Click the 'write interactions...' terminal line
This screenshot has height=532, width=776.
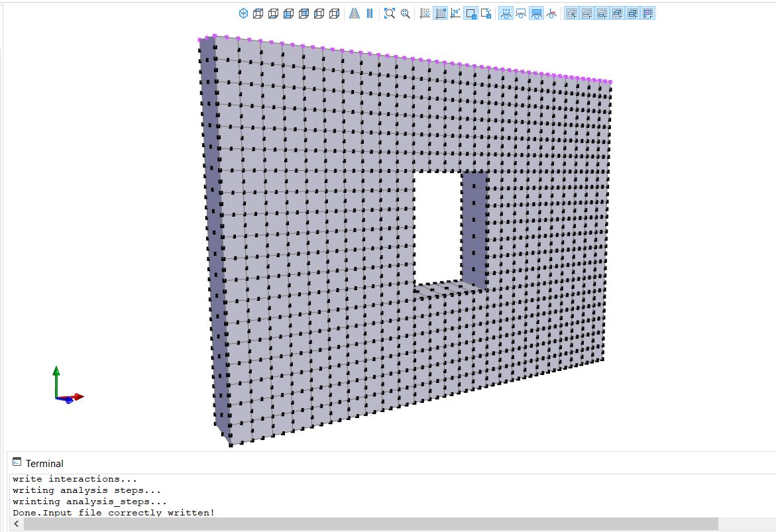[75, 479]
